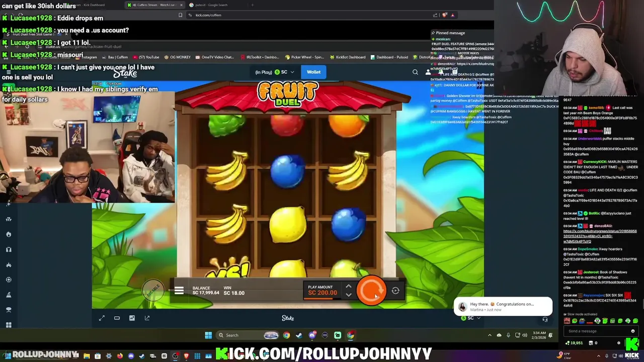The image size is (644, 362).
Task: Open Discord from the taskbar
Action: pyautogui.click(x=312, y=335)
